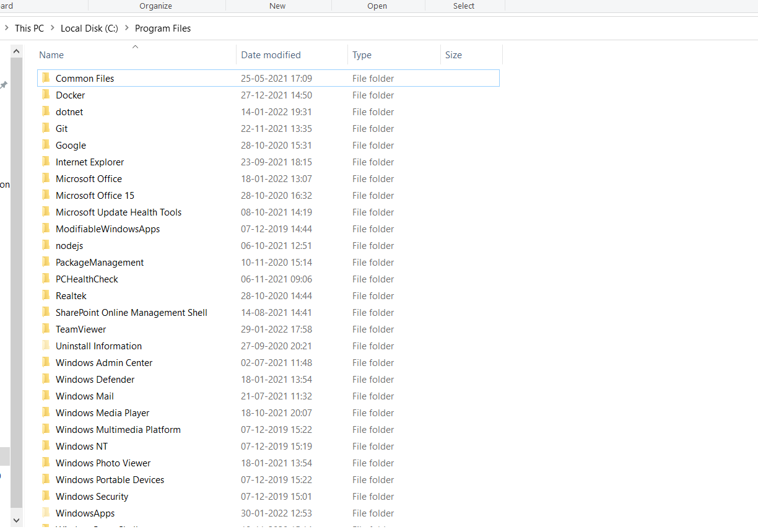Click the Uninstall Information folder icon
Viewport: 758px width, 532px height.
pyautogui.click(x=46, y=346)
